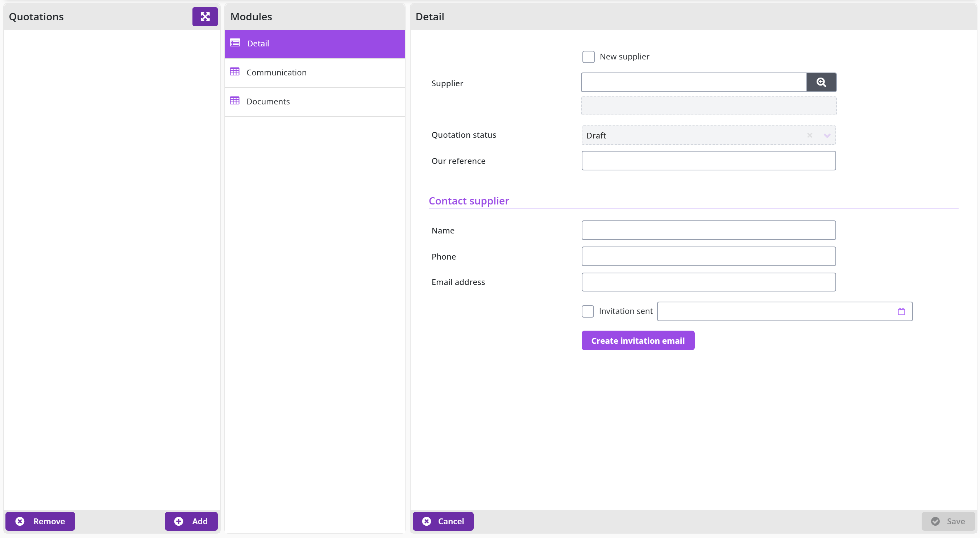The height and width of the screenshot is (538, 980).
Task: Open calendar picker for invitation date
Action: [901, 311]
